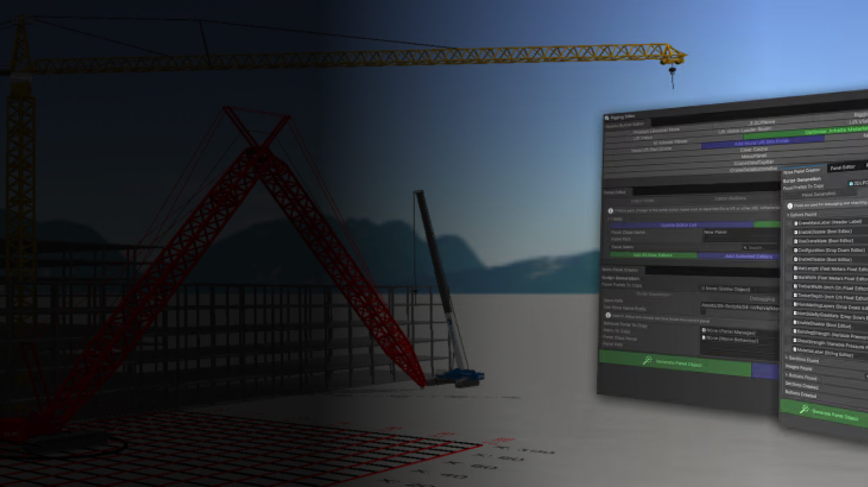Click the None (Scene Object) field
The image size is (868, 487).
pos(739,289)
